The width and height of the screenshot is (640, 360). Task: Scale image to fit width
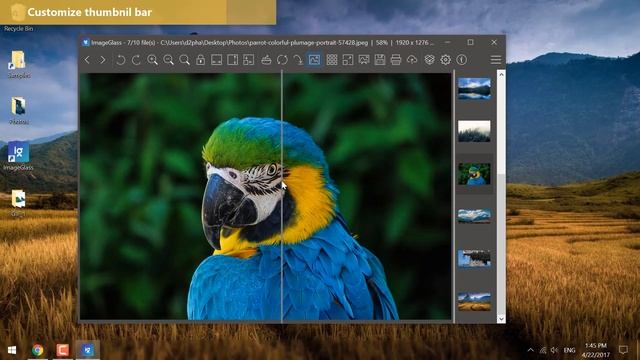[216, 60]
